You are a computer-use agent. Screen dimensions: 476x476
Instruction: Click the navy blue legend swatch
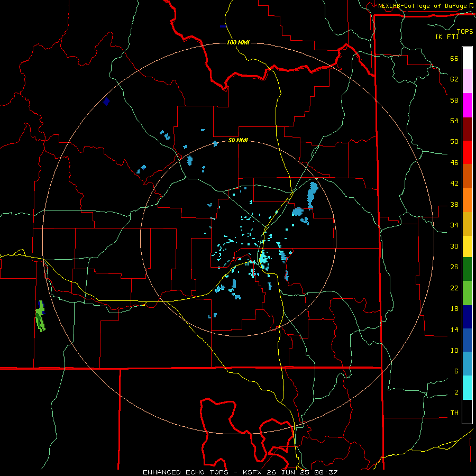[x=467, y=317]
